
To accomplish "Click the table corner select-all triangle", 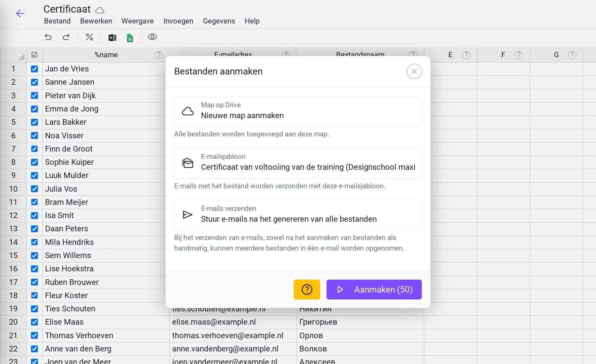I will (x=21, y=57).
